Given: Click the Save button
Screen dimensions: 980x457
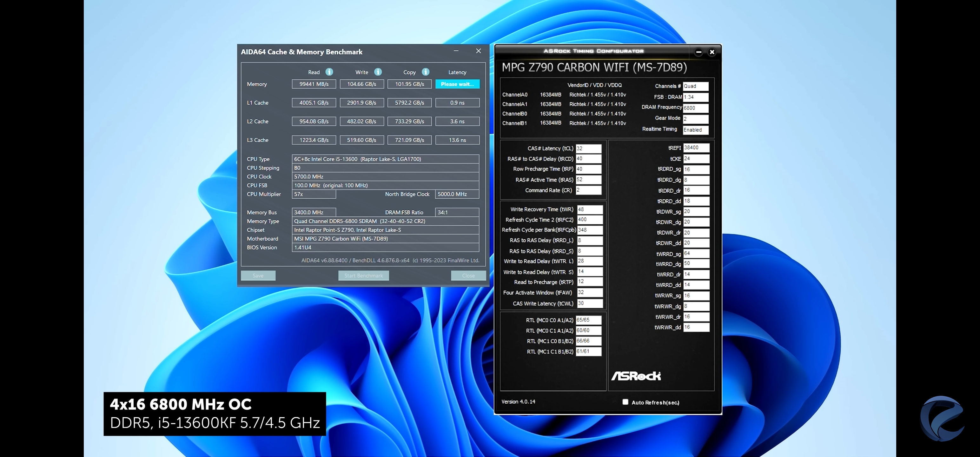Looking at the screenshot, I should tap(258, 275).
